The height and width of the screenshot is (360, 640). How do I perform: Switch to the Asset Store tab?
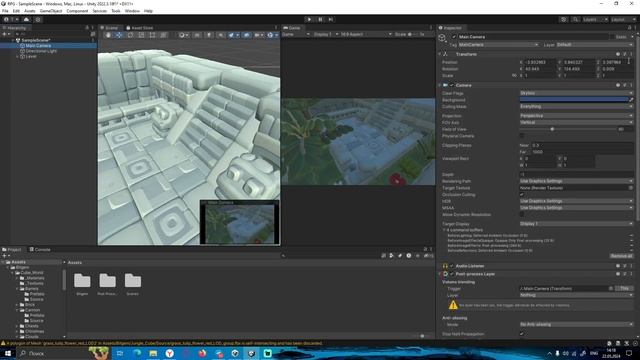coord(140,28)
